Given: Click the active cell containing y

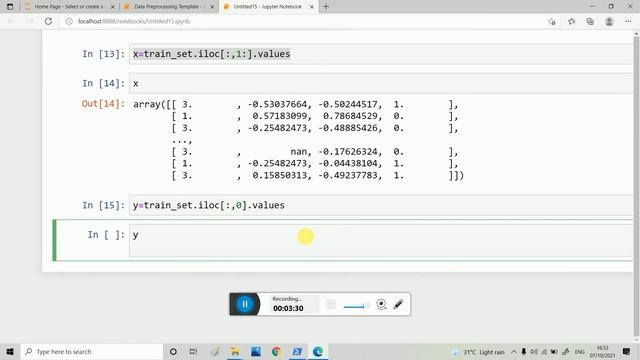Looking at the screenshot, I should (x=381, y=240).
